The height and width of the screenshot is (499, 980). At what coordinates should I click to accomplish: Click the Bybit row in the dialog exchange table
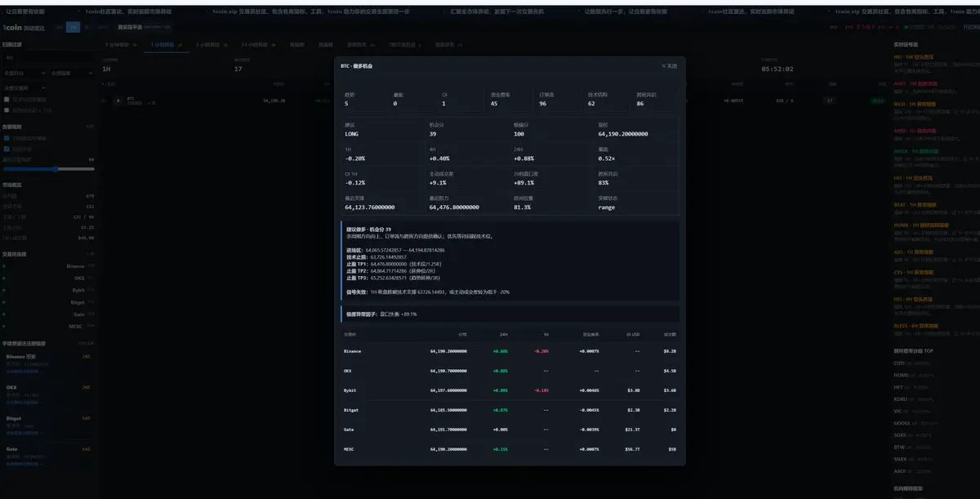[x=510, y=390]
